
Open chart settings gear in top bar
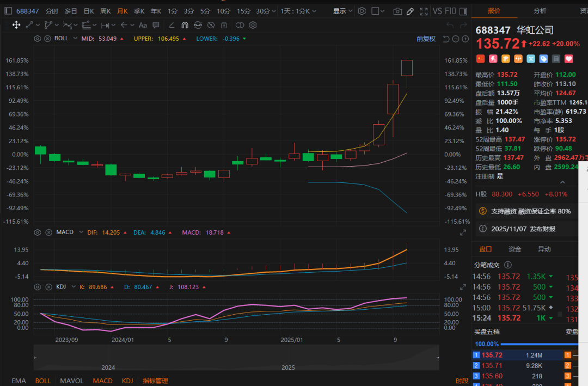click(x=362, y=11)
